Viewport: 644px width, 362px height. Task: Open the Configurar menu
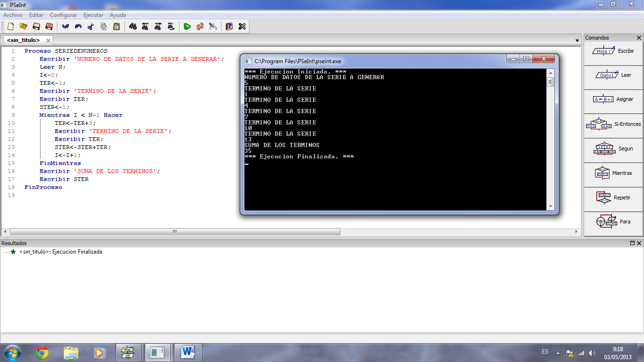click(63, 15)
